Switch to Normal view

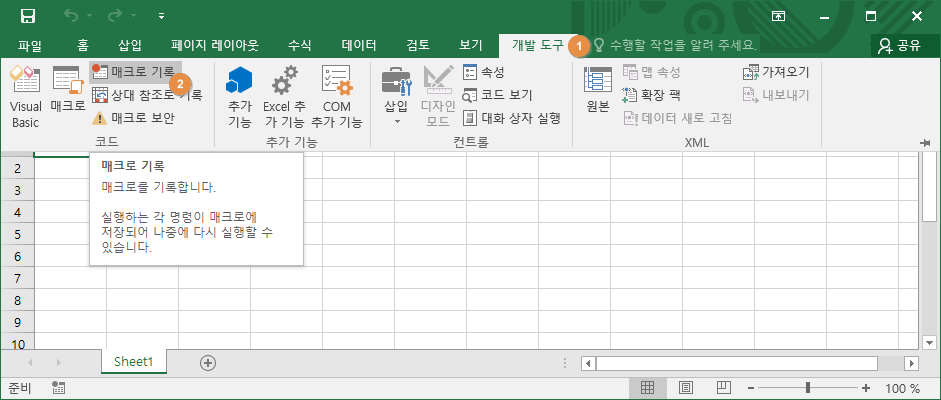[x=647, y=388]
